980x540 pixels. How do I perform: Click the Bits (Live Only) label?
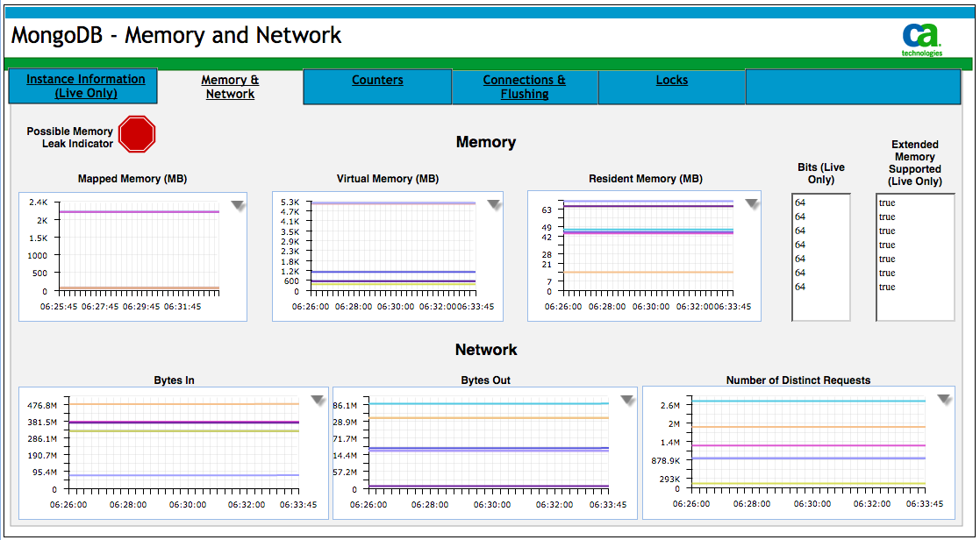pyautogui.click(x=820, y=174)
